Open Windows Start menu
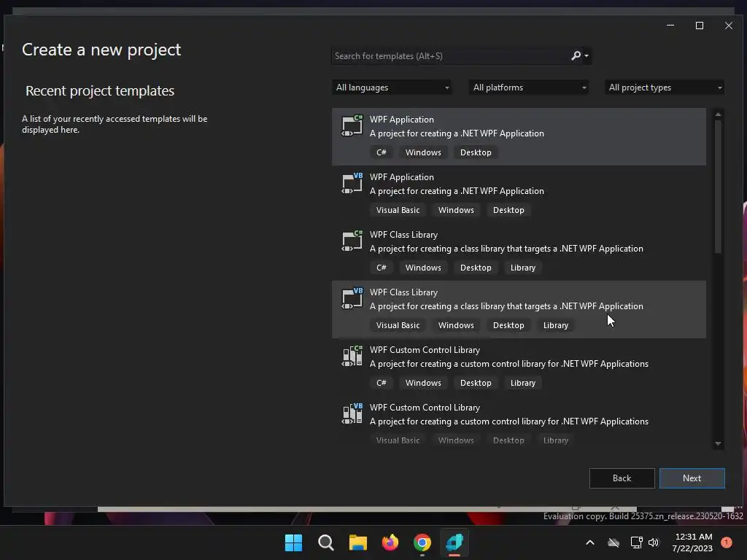 point(293,542)
